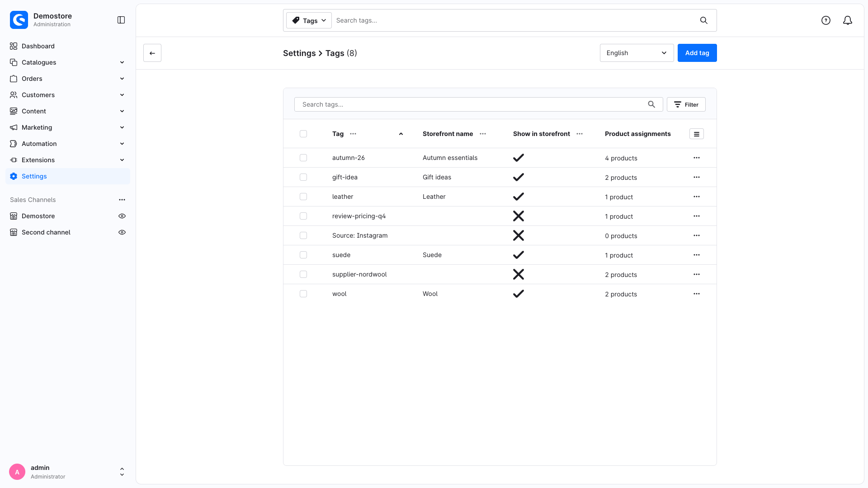868x488 pixels.
Task: Check the autumn-26 row checkbox
Action: click(303, 158)
